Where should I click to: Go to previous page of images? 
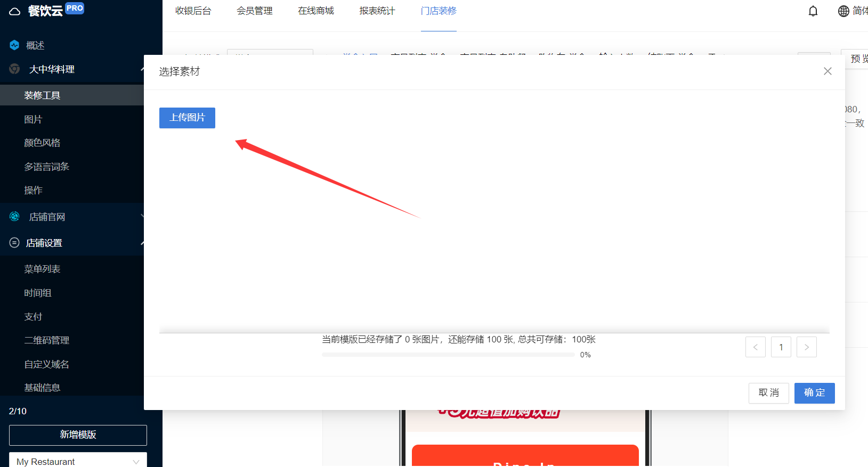point(756,347)
